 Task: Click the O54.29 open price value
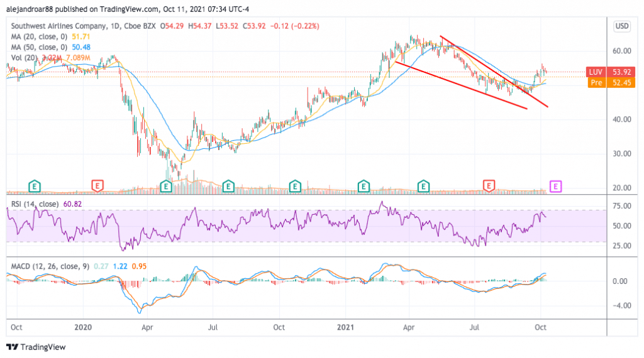click(172, 26)
